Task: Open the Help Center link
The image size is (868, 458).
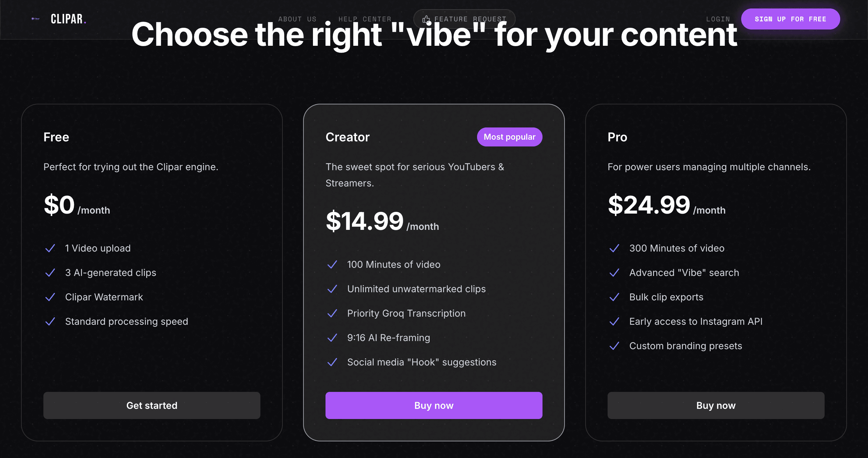Action: click(365, 19)
